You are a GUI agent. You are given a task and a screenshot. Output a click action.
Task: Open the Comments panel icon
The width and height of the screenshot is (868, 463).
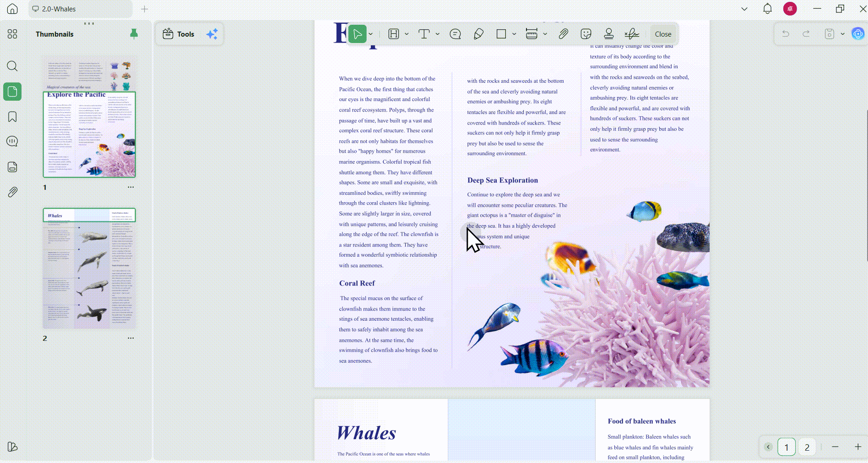pyautogui.click(x=12, y=141)
